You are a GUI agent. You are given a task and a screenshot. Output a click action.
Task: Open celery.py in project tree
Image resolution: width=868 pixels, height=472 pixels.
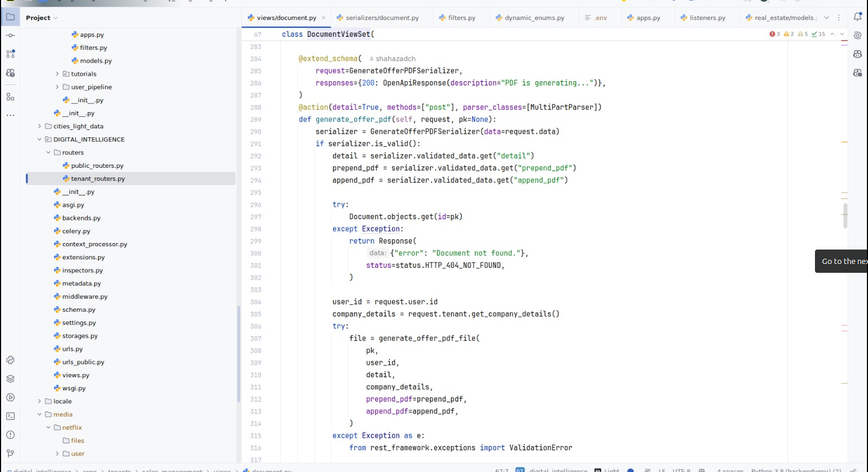point(76,231)
